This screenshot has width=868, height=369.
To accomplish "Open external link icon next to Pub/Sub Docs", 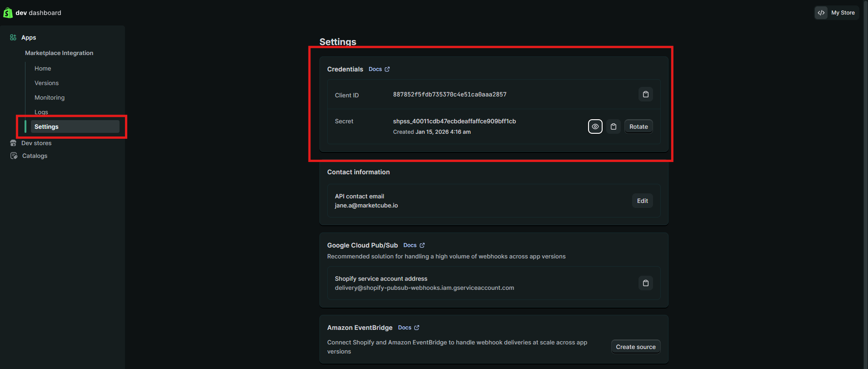I will coord(422,245).
